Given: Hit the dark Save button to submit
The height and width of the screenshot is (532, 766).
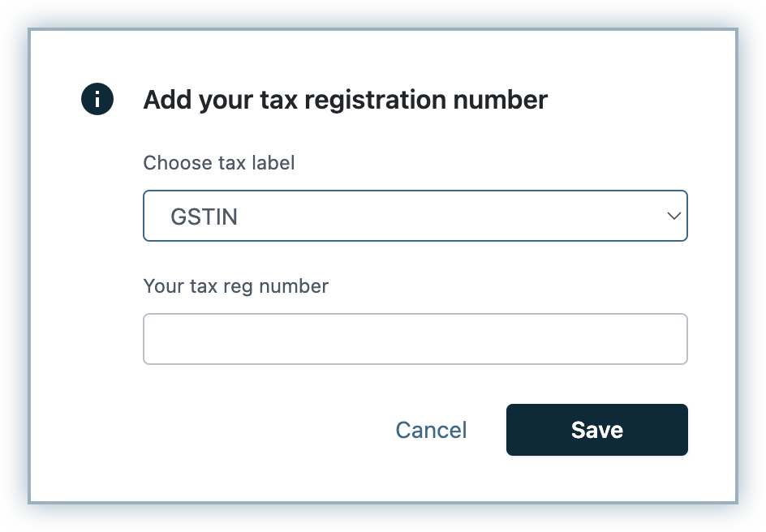Looking at the screenshot, I should (596, 430).
